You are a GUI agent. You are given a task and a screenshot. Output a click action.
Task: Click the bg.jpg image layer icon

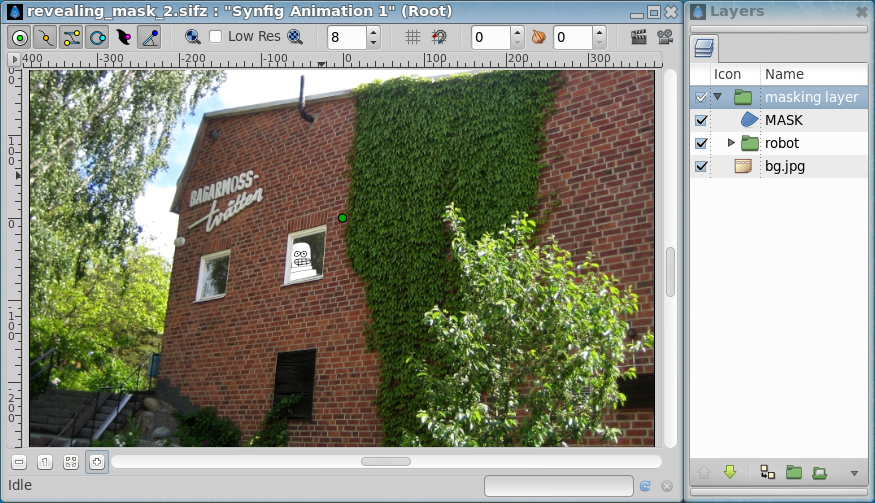click(743, 166)
